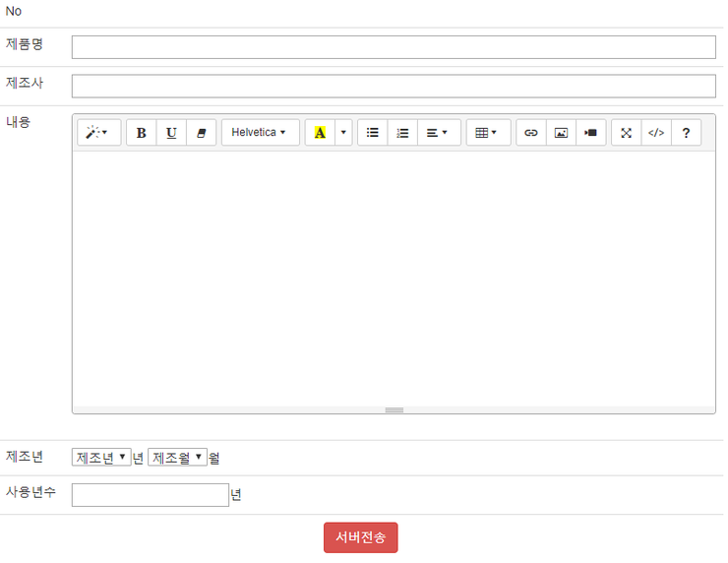Toggle underline formatting
This screenshot has height=563, width=728.
[x=171, y=133]
